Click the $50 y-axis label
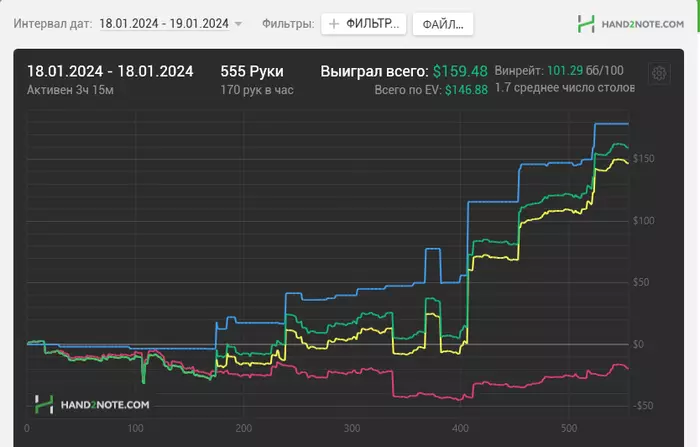Viewport: 700px width, 447px height. tap(641, 282)
